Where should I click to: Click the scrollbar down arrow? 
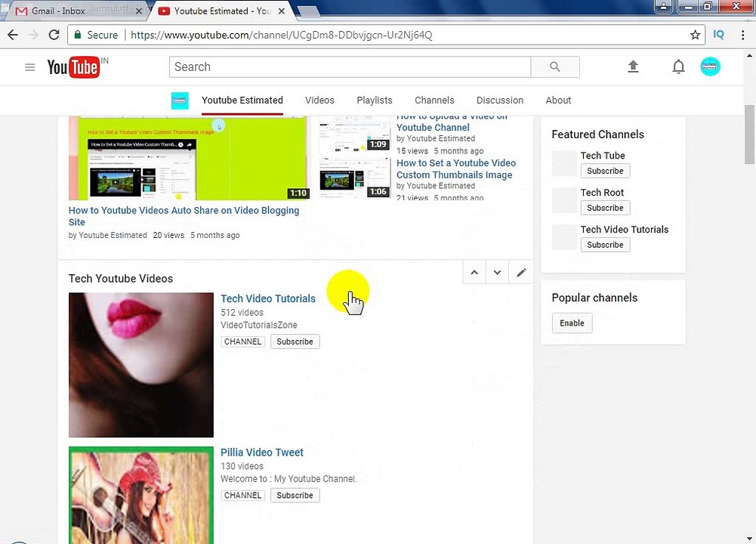click(750, 538)
